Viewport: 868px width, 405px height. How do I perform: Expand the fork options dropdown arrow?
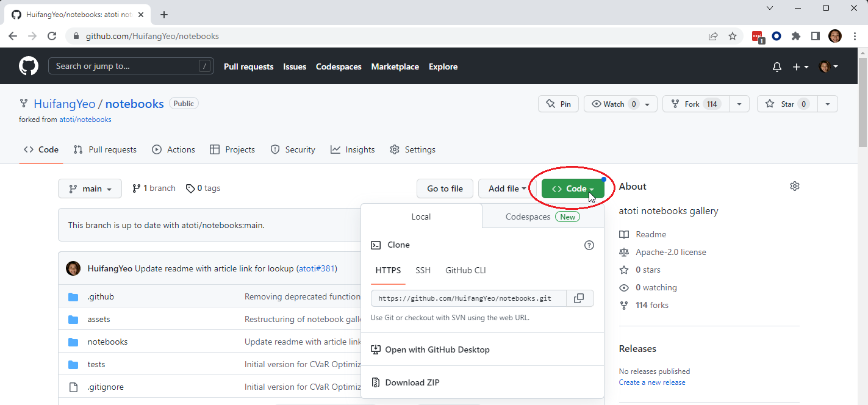pos(739,104)
